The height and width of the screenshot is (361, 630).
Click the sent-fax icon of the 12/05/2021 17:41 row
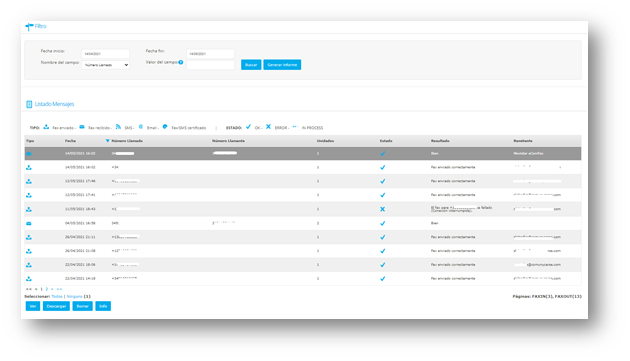[29, 195]
